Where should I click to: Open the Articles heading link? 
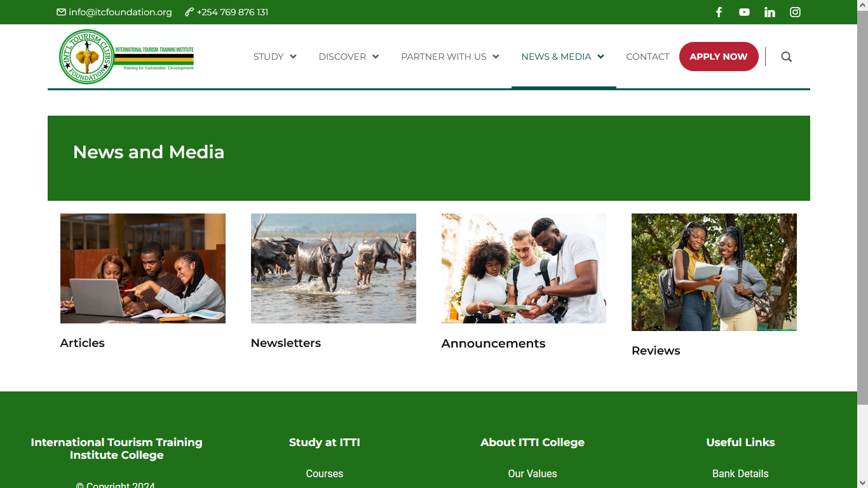point(83,343)
